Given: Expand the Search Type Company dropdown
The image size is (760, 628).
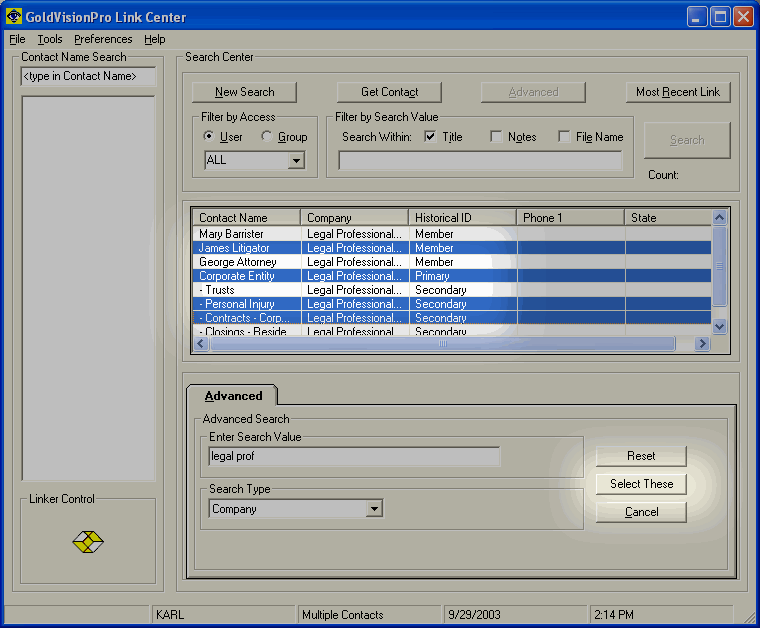Looking at the screenshot, I should coord(374,509).
